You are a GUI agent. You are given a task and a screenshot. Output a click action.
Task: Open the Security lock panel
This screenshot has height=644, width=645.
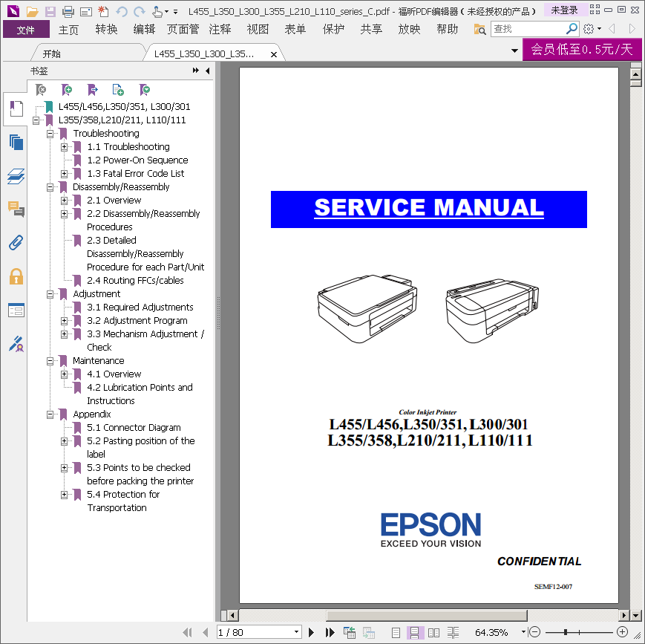click(x=16, y=276)
